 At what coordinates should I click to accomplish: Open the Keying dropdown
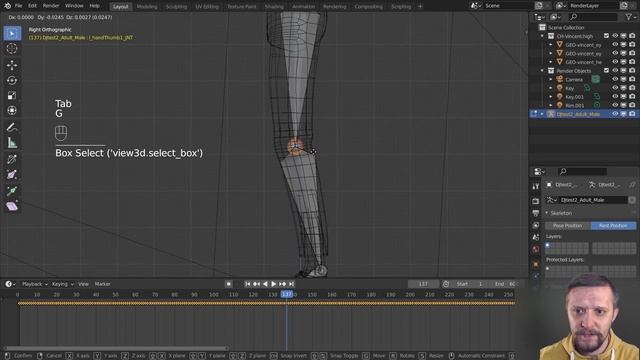click(x=62, y=284)
